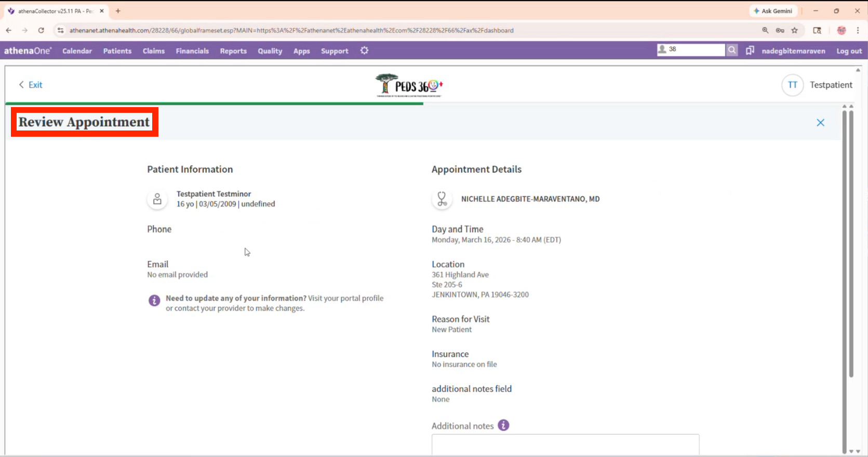Viewport: 868px width, 457px height.
Task: Click the Ask Gemini button
Action: click(x=773, y=11)
